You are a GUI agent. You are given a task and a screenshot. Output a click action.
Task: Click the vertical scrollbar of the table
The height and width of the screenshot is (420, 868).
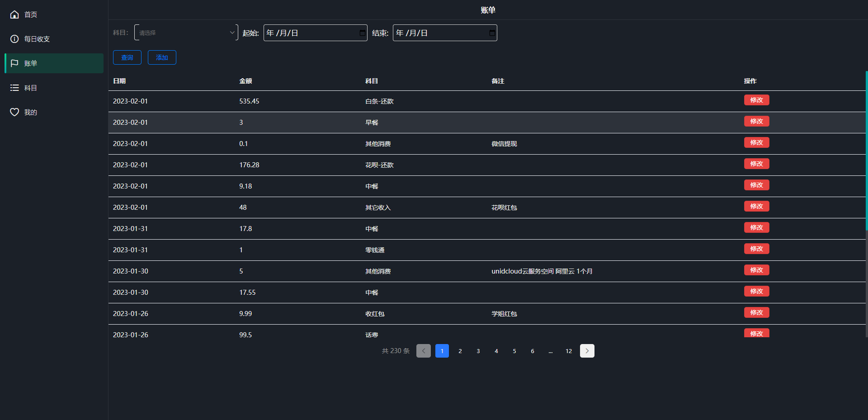click(867, 151)
